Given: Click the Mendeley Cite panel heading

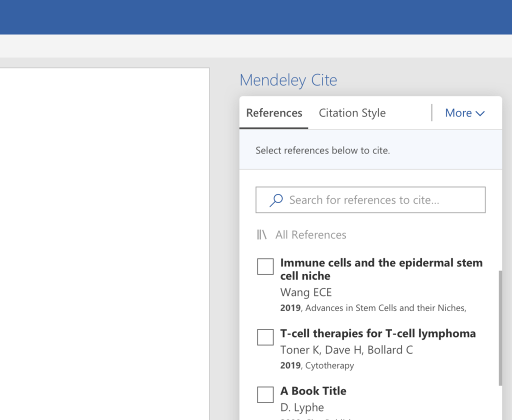Looking at the screenshot, I should pyautogui.click(x=288, y=80).
